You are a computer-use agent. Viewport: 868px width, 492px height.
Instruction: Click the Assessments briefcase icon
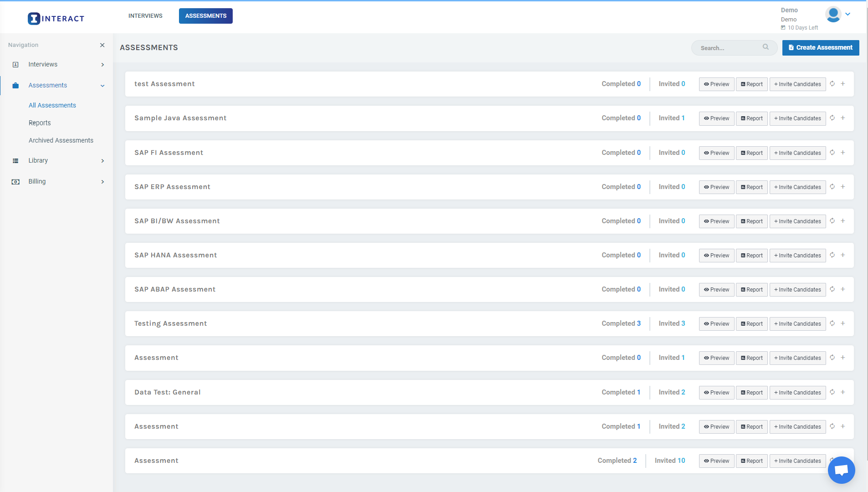tap(15, 86)
